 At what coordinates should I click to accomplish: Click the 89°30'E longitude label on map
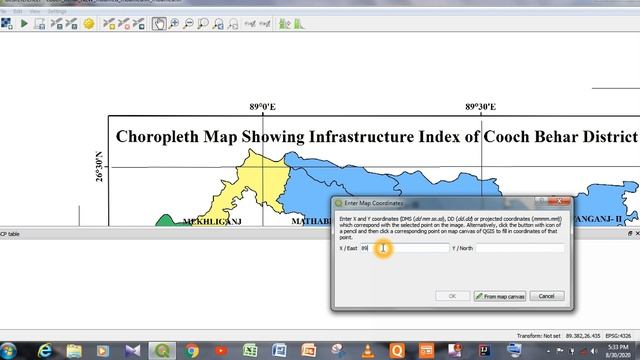pyautogui.click(x=480, y=107)
